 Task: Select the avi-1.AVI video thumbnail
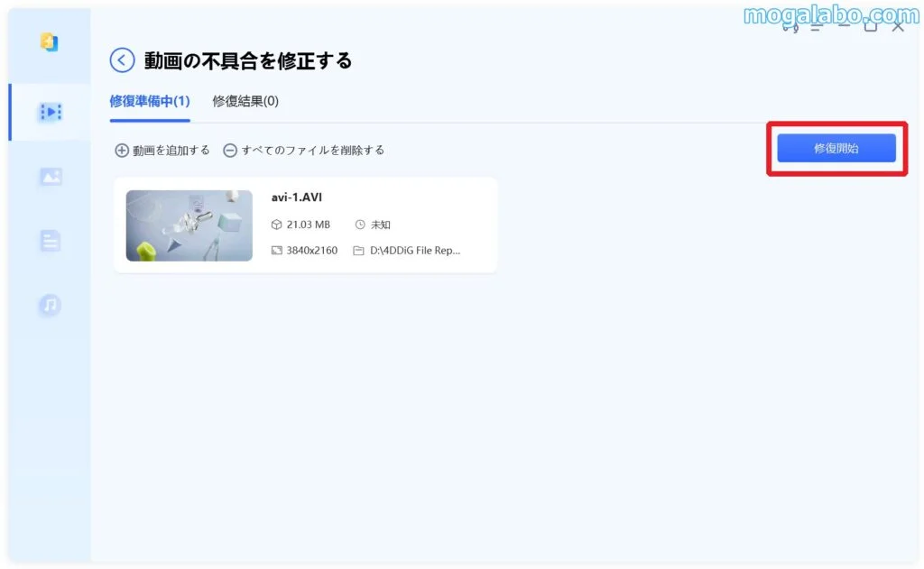click(x=189, y=225)
